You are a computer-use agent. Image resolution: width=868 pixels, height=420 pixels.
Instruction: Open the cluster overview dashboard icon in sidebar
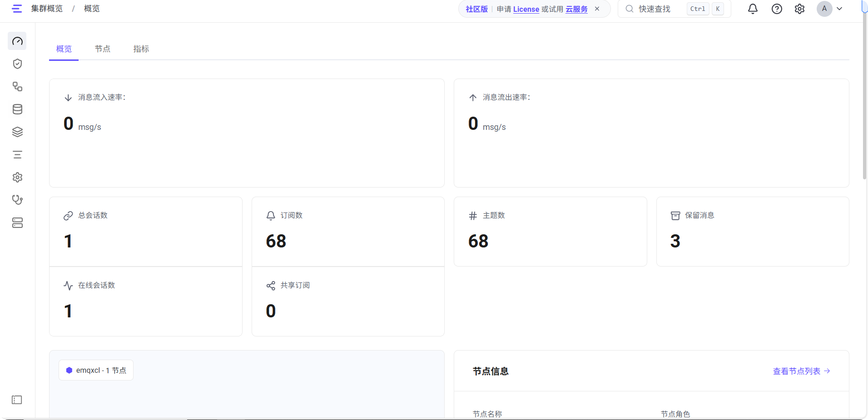tap(17, 41)
